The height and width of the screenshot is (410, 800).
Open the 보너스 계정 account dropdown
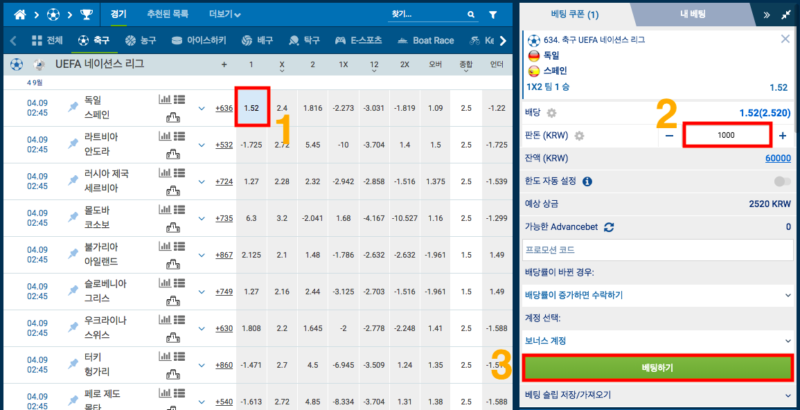pyautogui.click(x=657, y=340)
